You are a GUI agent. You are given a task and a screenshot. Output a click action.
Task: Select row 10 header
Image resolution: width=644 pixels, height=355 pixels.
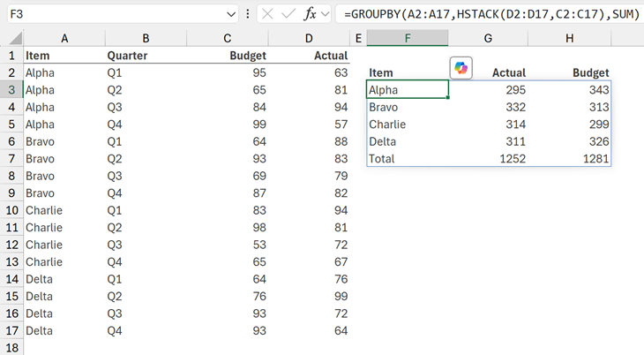(x=11, y=210)
